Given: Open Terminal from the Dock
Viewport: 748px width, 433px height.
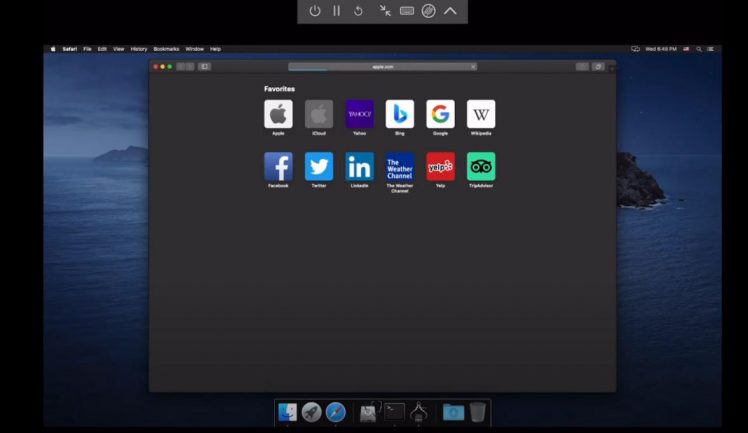Looking at the screenshot, I should coord(395,412).
